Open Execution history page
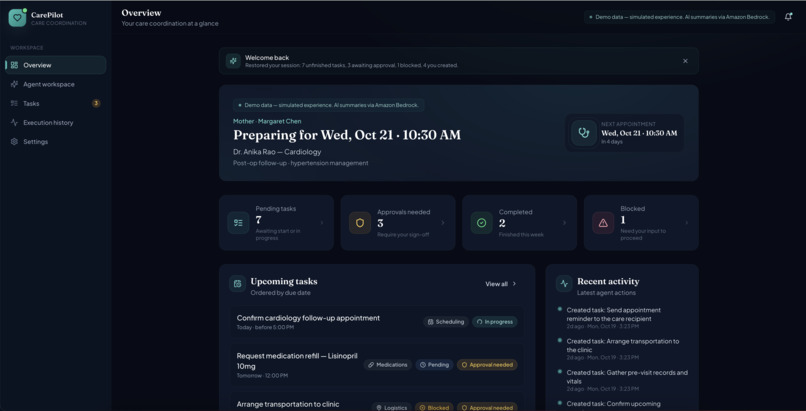The height and width of the screenshot is (411, 806). [56, 122]
